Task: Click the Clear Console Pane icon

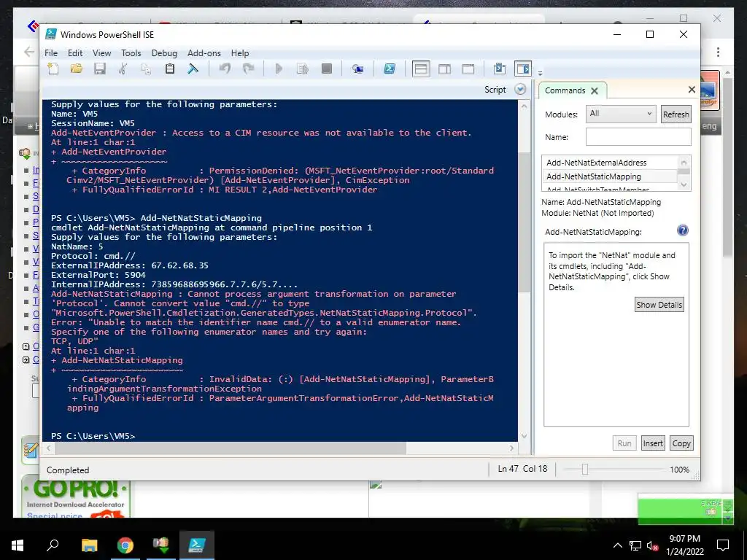Action: click(193, 69)
